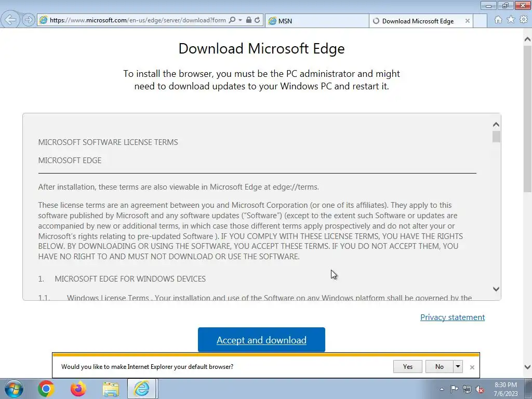Open the Windows Start menu orb
This screenshot has height=399, width=532.
coord(14,389)
